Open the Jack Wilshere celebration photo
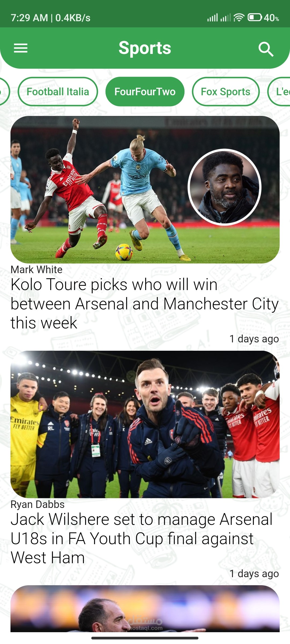This screenshot has width=290, height=644. [145, 424]
